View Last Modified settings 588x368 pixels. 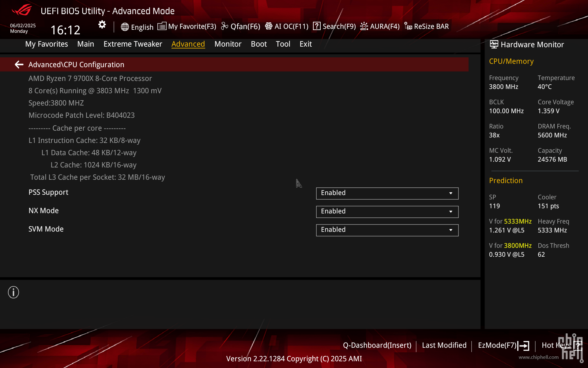point(444,345)
